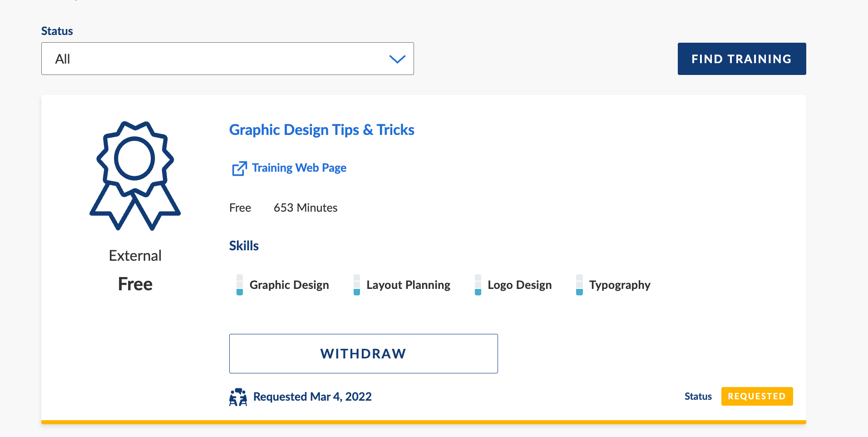Click the award ribbon badge icon
The image size is (868, 437).
pos(135,176)
